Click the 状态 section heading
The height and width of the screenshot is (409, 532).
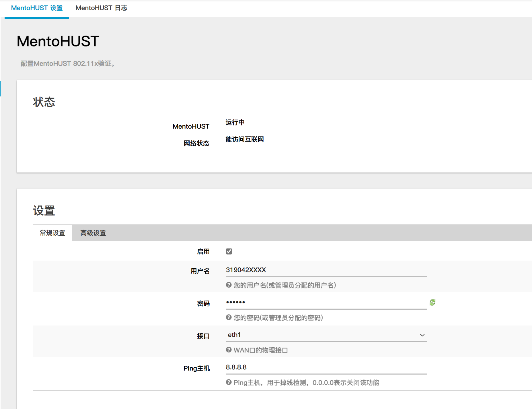click(x=44, y=102)
